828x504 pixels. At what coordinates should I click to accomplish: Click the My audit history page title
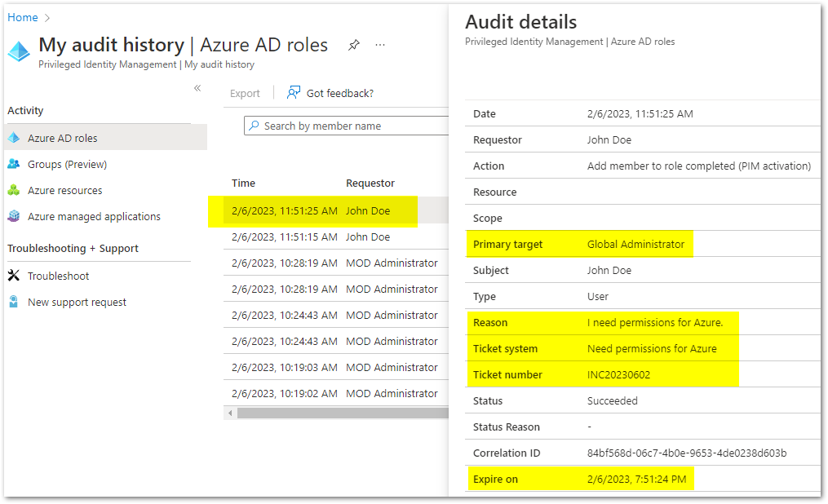point(184,45)
